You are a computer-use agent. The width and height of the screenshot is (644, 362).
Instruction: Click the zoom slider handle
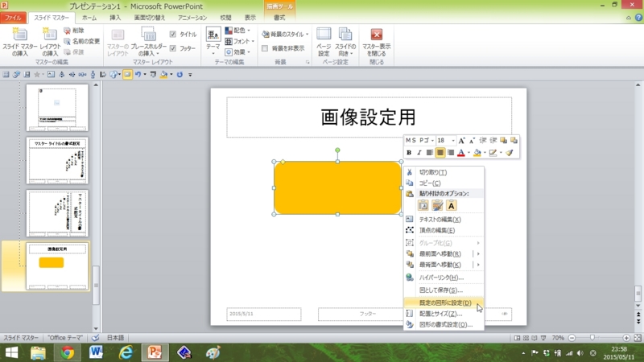[592, 338]
